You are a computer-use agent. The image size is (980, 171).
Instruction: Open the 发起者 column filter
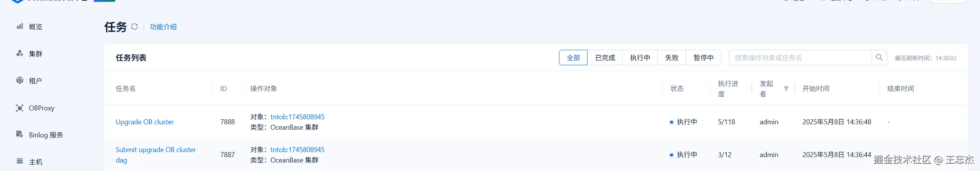point(786,89)
